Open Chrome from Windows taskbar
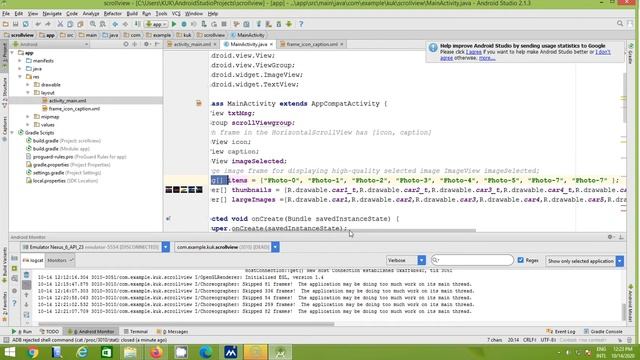 [33, 352]
